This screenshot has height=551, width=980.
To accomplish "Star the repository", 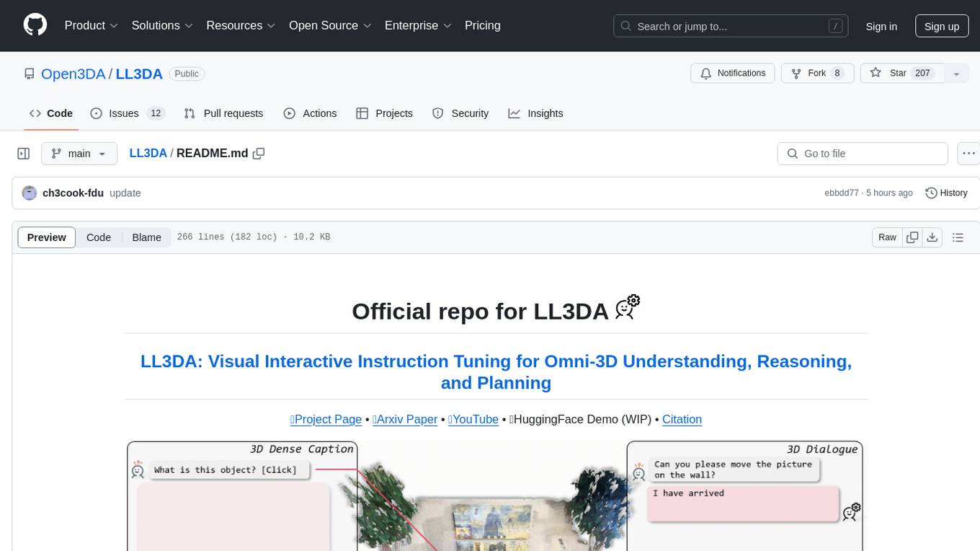I will pos(901,74).
